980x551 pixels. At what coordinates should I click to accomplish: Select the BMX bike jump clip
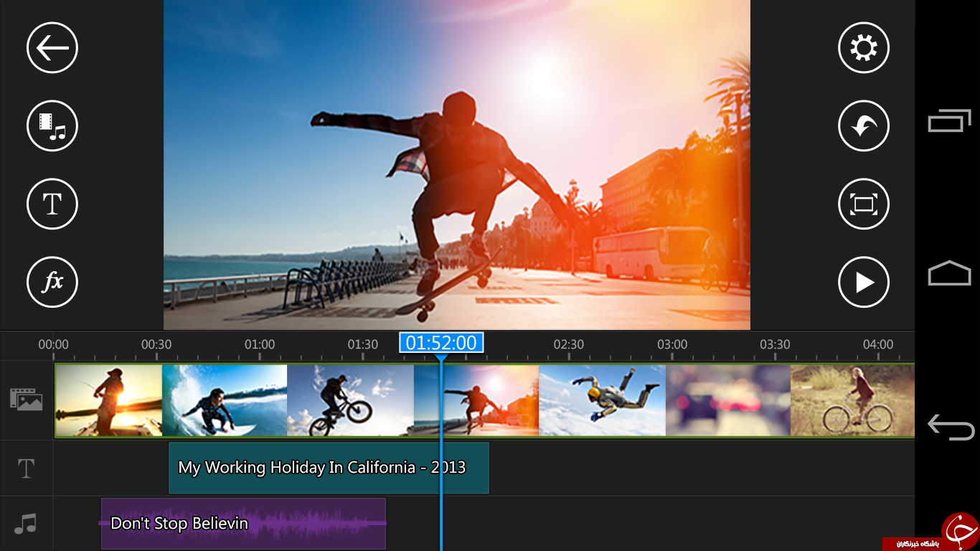click(350, 400)
